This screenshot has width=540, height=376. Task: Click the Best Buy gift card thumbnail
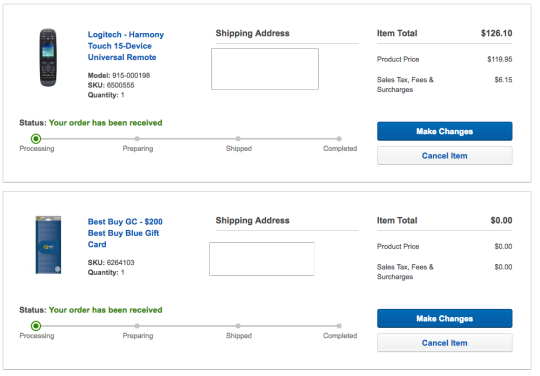click(x=48, y=245)
